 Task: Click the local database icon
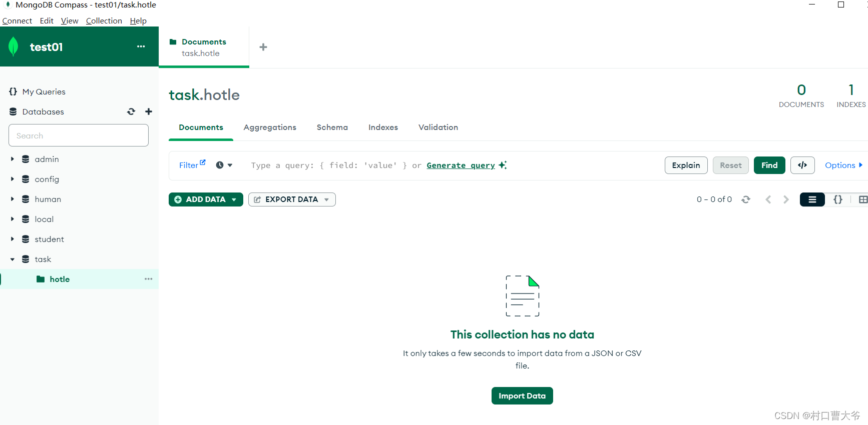point(26,219)
